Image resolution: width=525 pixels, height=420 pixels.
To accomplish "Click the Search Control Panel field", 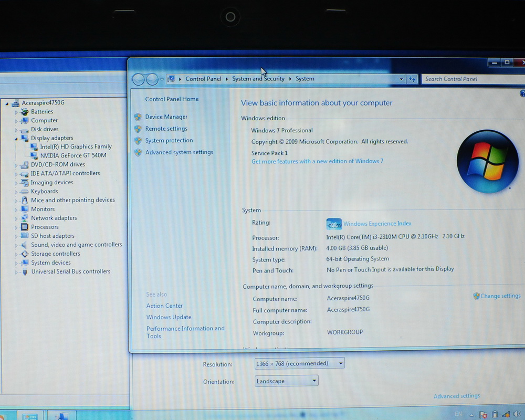I will pos(473,79).
